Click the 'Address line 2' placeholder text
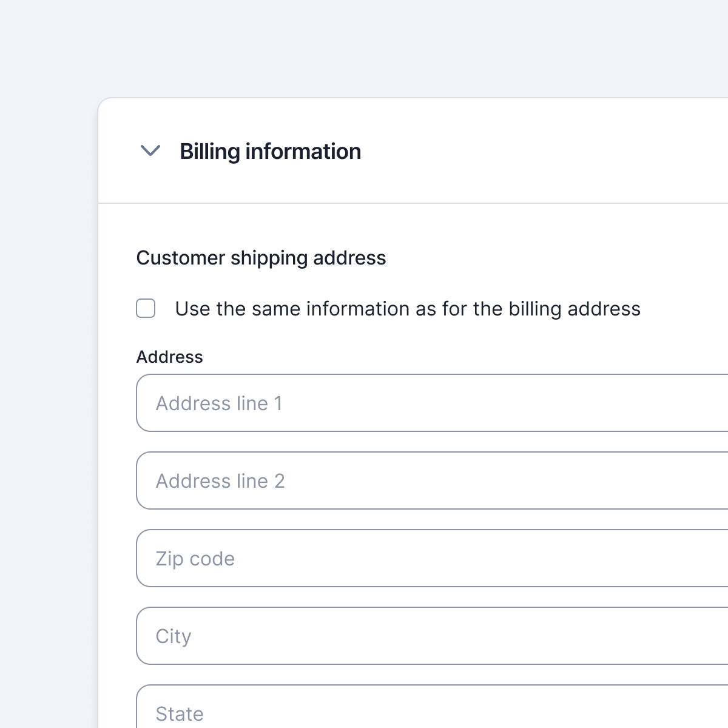The width and height of the screenshot is (728, 728). pyautogui.click(x=220, y=481)
